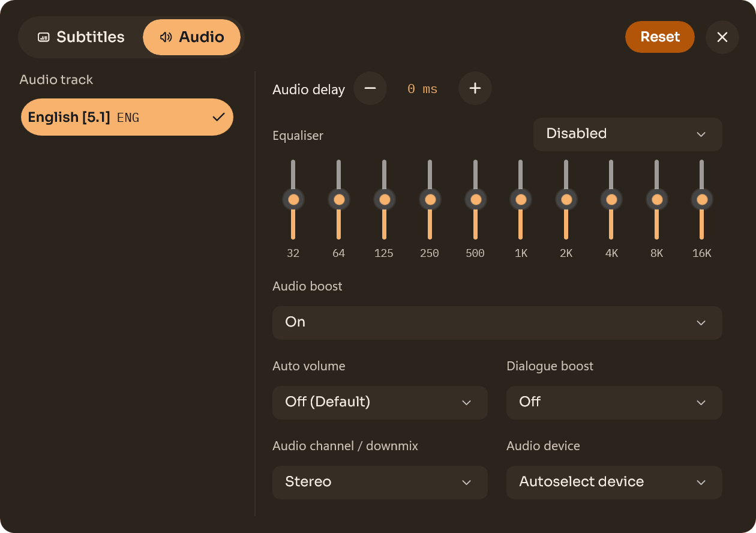The height and width of the screenshot is (533, 756).
Task: Select English [5.1] audio track
Action: tap(127, 117)
